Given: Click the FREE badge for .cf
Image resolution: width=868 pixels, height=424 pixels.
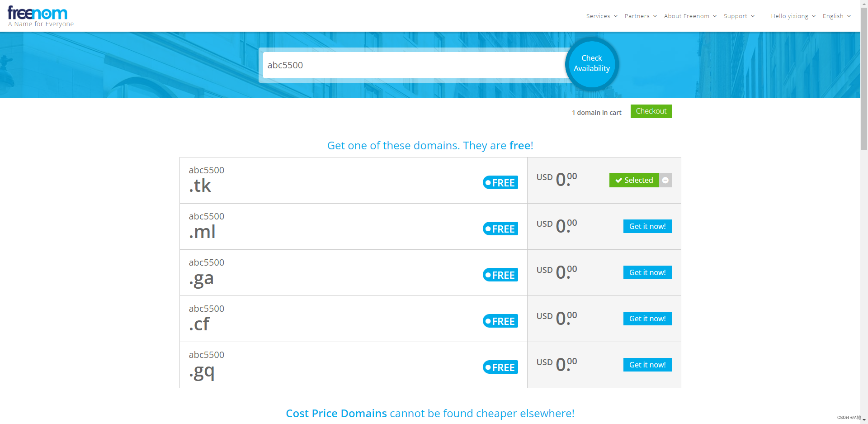Looking at the screenshot, I should [x=500, y=321].
